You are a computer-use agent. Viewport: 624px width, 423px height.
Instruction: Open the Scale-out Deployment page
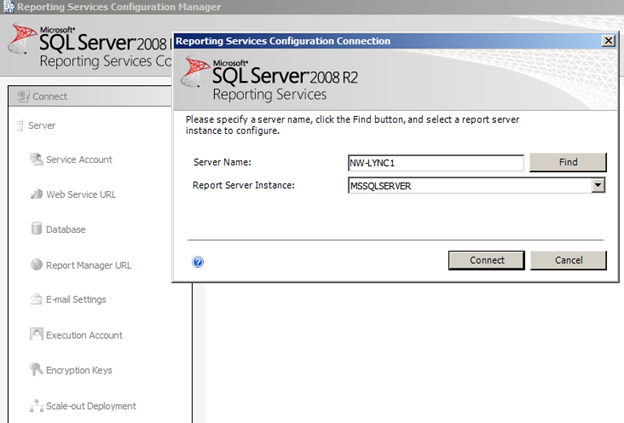pyautogui.click(x=91, y=406)
